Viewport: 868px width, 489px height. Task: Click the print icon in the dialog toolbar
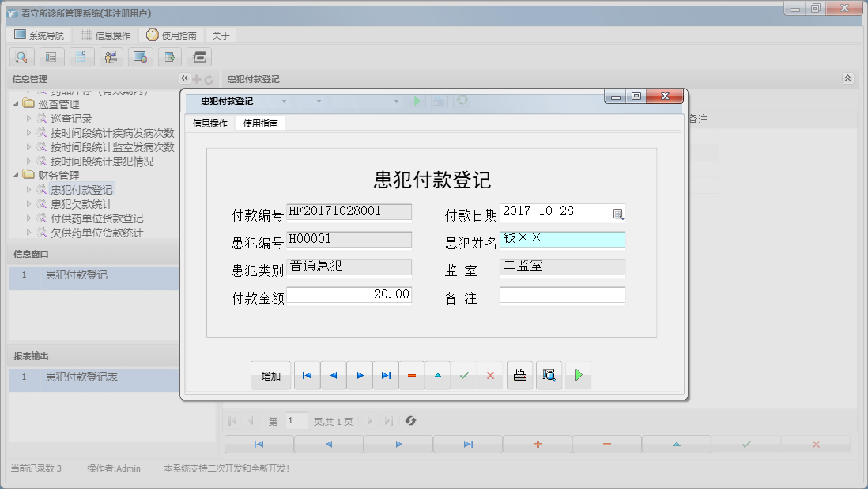519,375
